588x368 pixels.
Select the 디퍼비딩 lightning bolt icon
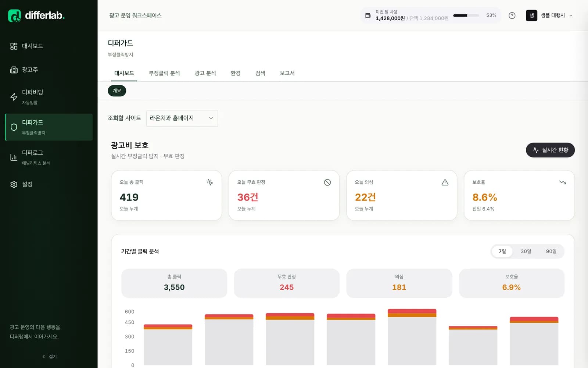[x=14, y=97]
